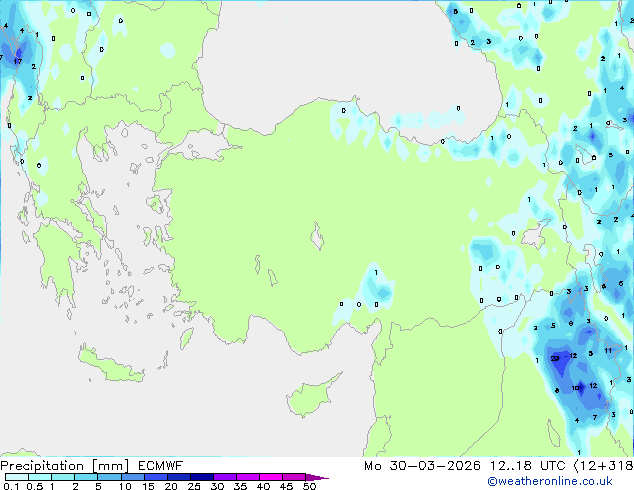Click the 25–30 mm dark navy legend box
Image resolution: width=634 pixels, height=490 pixels.
click(201, 477)
